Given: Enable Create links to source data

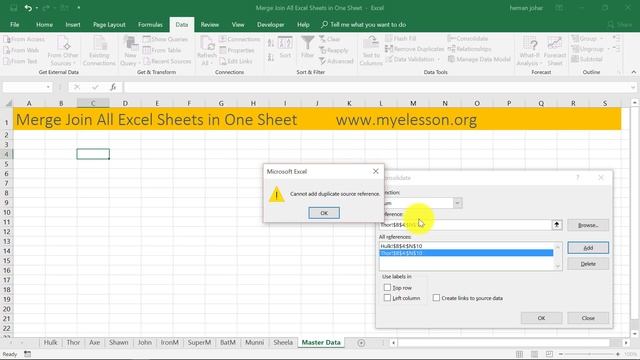Looking at the screenshot, I should click(x=436, y=298).
